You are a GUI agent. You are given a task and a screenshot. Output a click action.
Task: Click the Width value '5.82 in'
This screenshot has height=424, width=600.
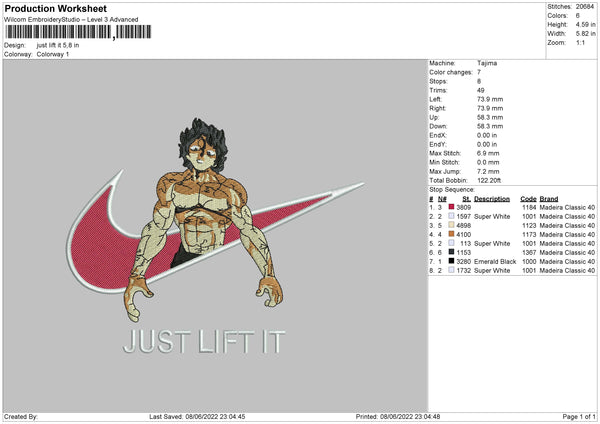pos(585,34)
